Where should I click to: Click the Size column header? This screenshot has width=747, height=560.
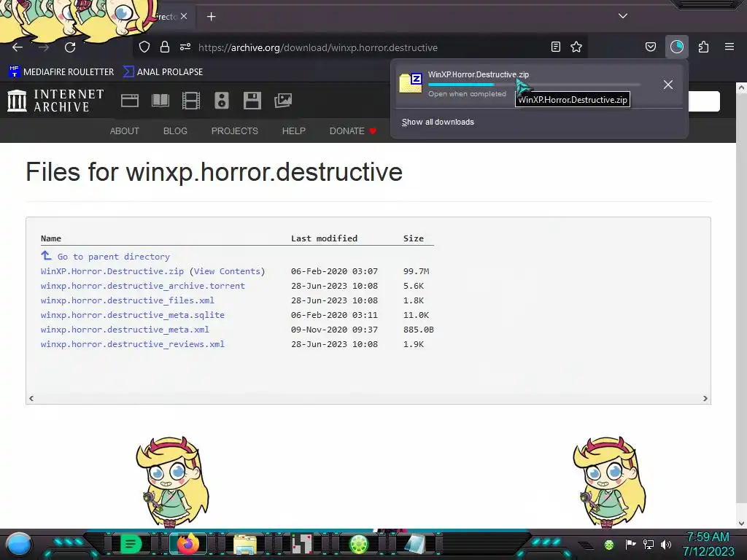(x=413, y=238)
